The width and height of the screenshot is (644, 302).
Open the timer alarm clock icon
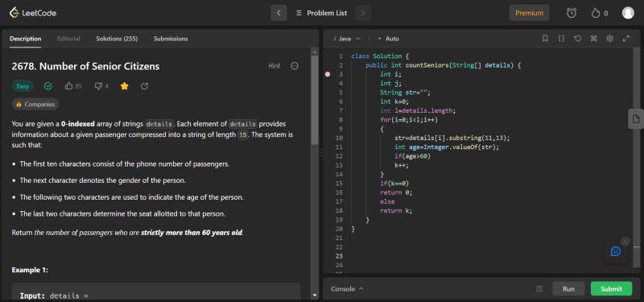click(x=572, y=13)
